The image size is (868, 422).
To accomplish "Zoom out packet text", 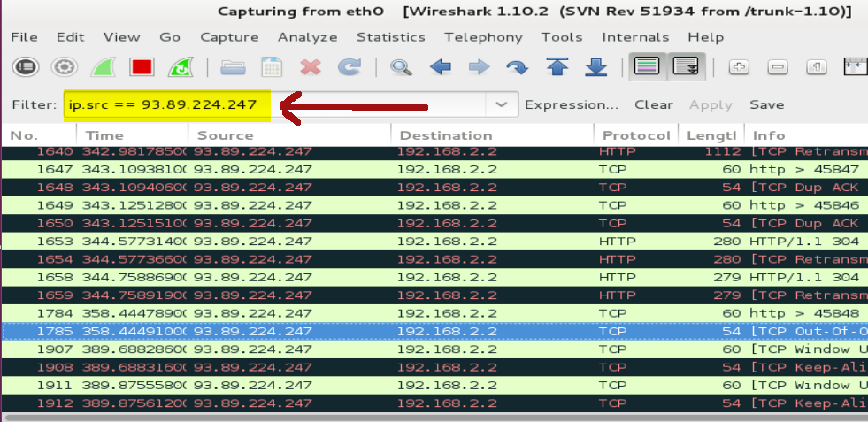I will [778, 67].
